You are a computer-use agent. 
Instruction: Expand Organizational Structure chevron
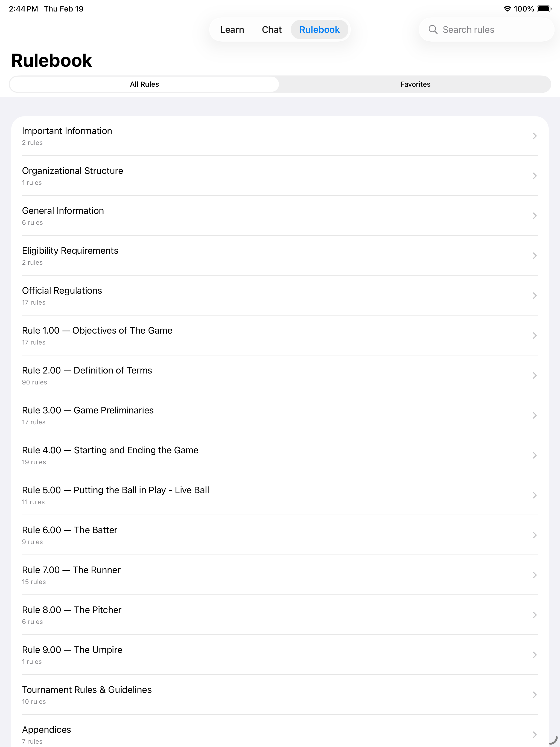tap(534, 176)
